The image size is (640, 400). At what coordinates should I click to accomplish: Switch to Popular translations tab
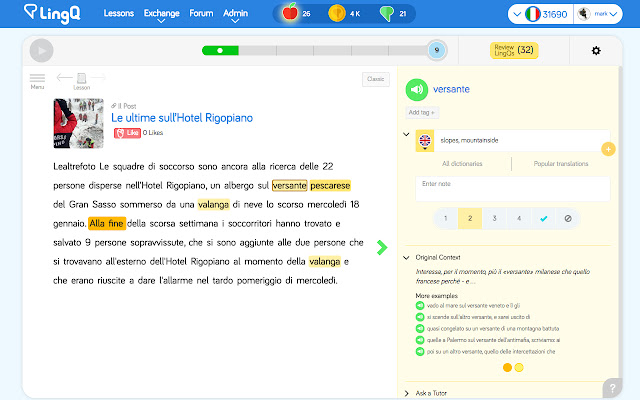point(561,164)
